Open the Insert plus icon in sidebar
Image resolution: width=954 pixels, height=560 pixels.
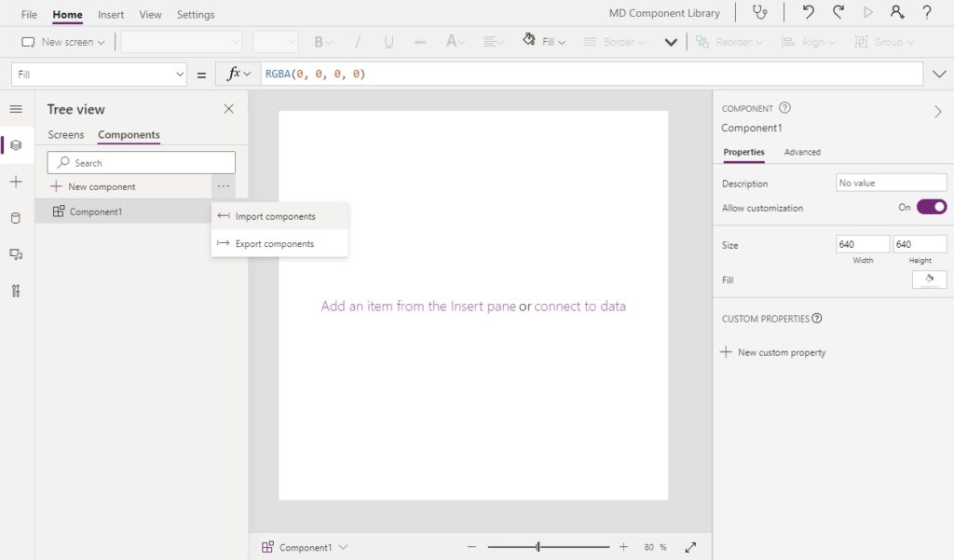pyautogui.click(x=16, y=182)
